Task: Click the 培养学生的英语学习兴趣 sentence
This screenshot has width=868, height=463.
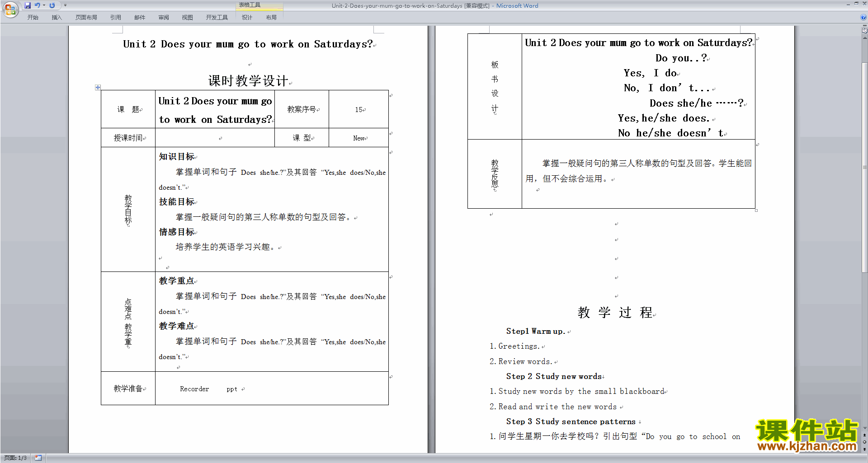Action: click(225, 247)
